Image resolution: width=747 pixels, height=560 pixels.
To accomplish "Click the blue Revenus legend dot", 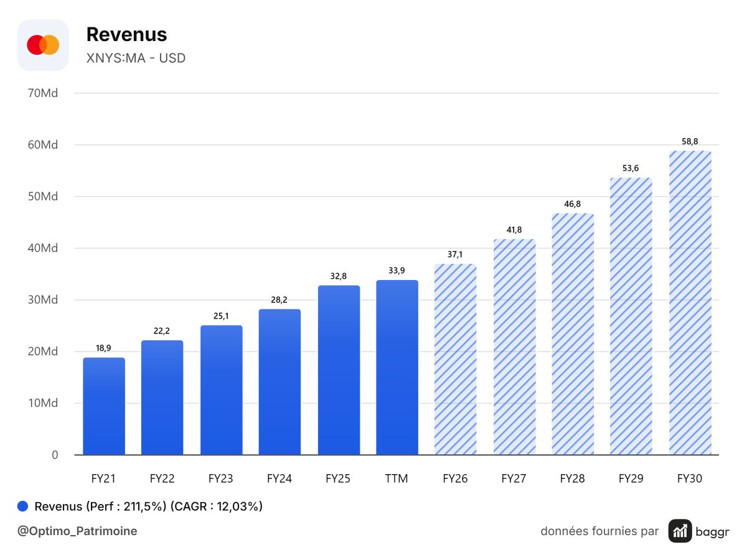I will click(x=23, y=506).
